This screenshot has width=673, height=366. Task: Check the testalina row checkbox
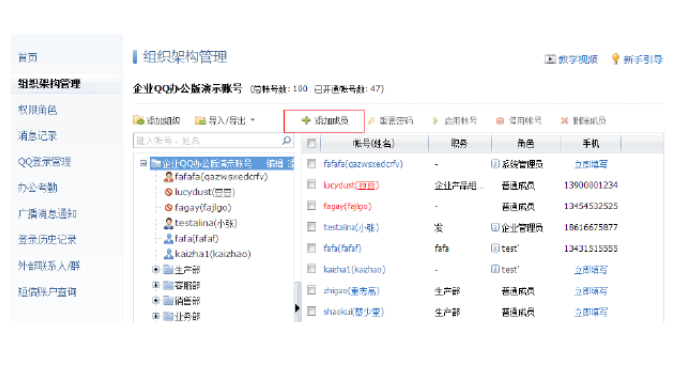coord(312,227)
